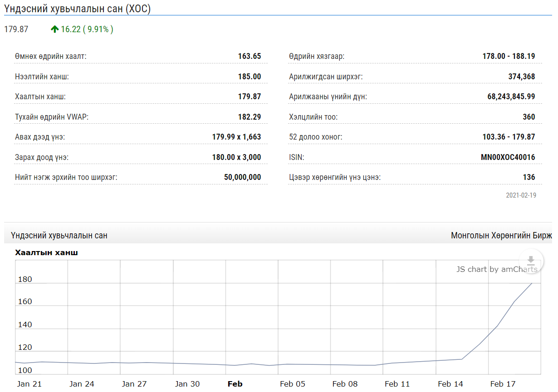Click the 16.22 ( 9.91% ) price change
This screenshot has height=392, width=558.
point(87,29)
